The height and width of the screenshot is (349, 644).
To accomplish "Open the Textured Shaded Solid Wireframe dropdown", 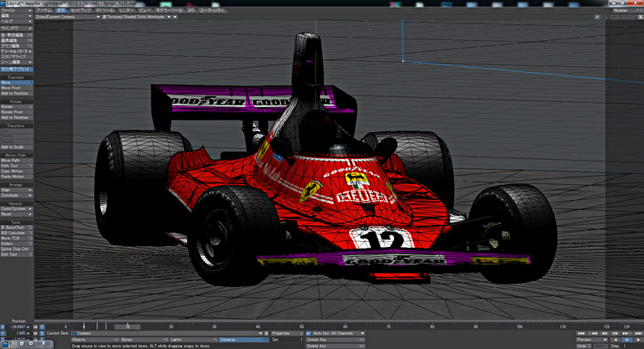I will point(137,17).
